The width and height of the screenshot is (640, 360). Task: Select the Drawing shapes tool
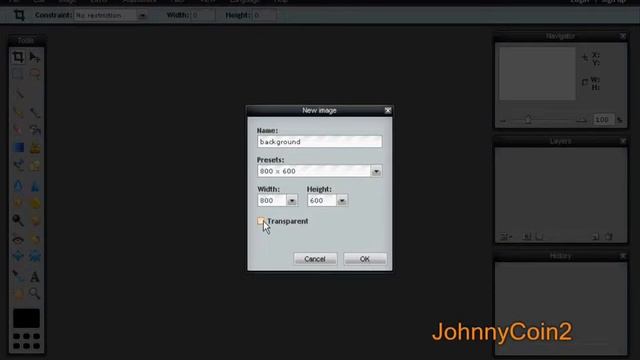(x=35, y=165)
